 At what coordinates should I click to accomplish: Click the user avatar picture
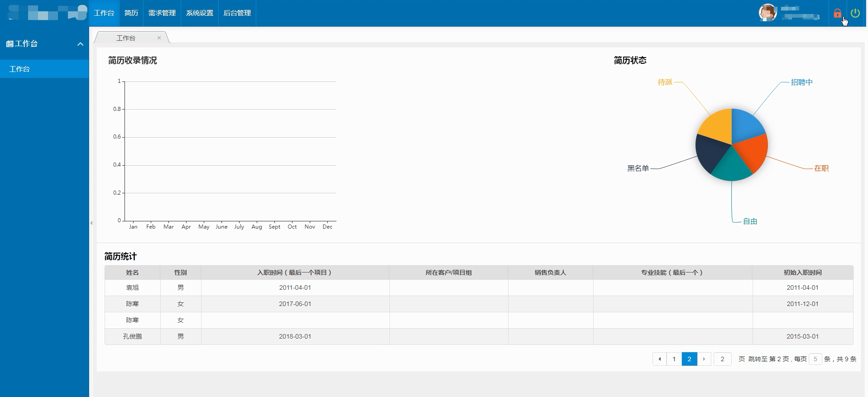tap(767, 13)
